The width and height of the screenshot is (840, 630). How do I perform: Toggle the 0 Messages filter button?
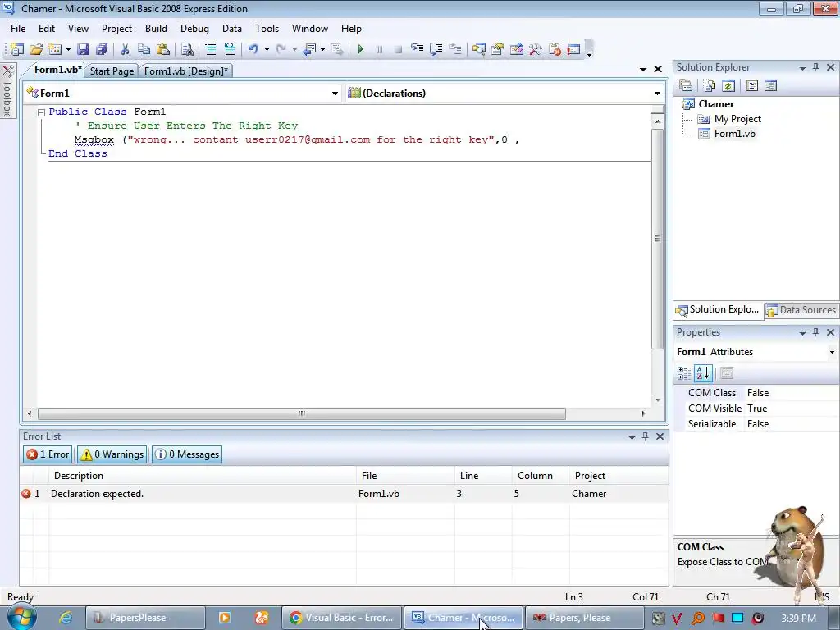coord(187,454)
